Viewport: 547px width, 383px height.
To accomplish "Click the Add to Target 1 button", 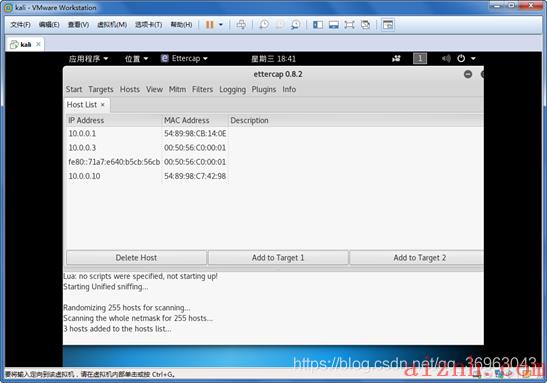I will [x=278, y=258].
